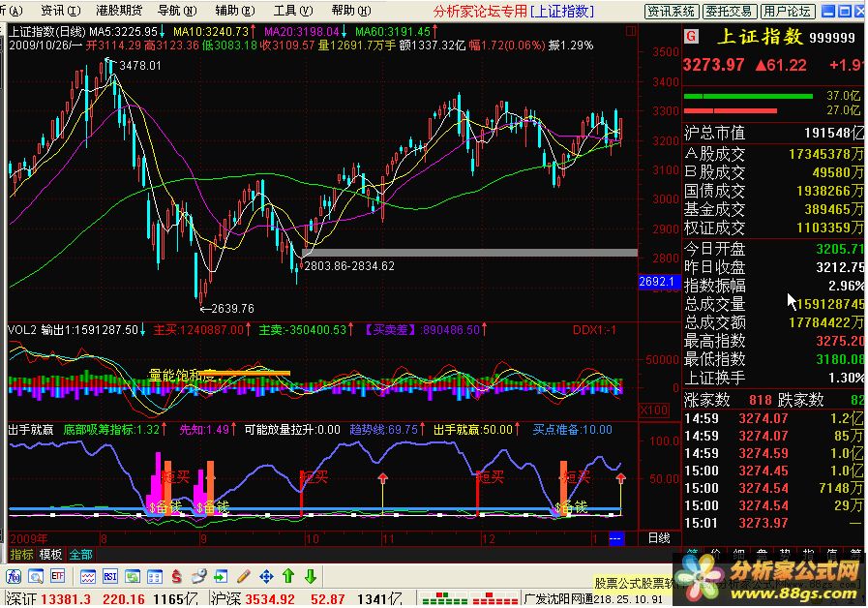This screenshot has height=608, width=868.
Task: Select the 盘 tab in right panel
Action: tap(762, 552)
